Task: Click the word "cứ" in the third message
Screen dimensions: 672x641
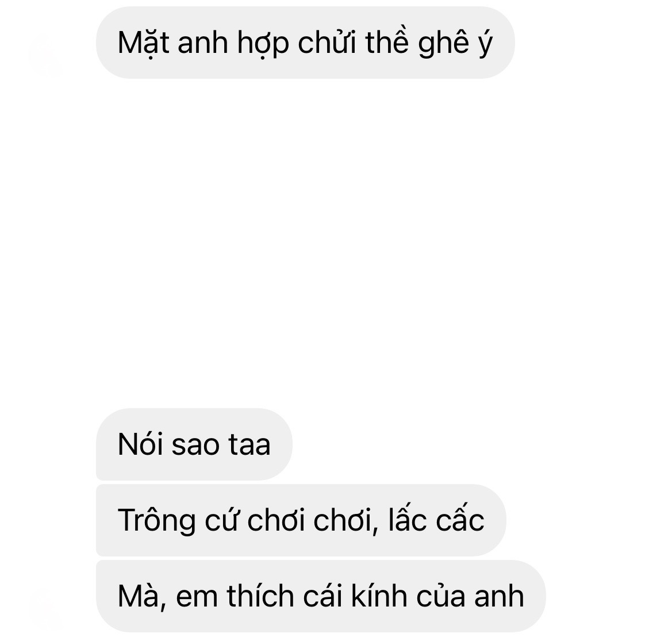Action: pos(221,521)
